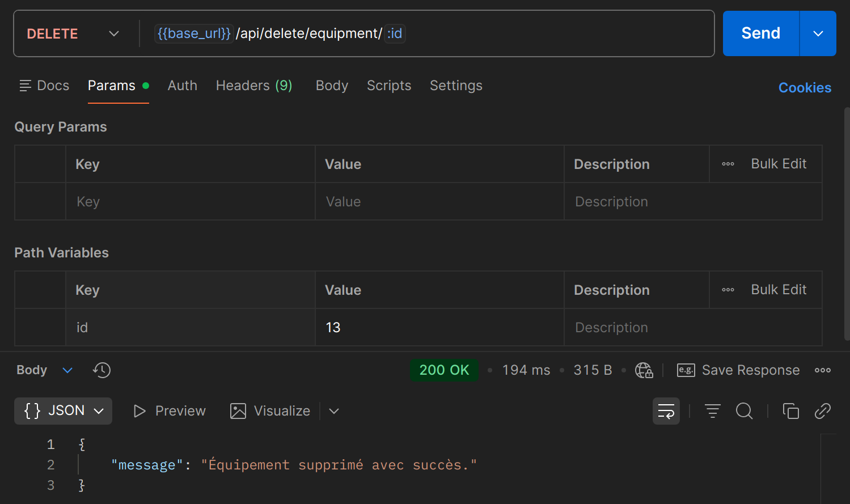Open Path Variables table options ellipsis

[728, 290]
